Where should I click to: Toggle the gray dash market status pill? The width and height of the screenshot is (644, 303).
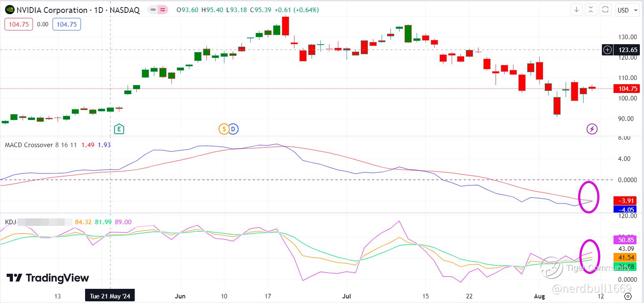click(x=153, y=10)
